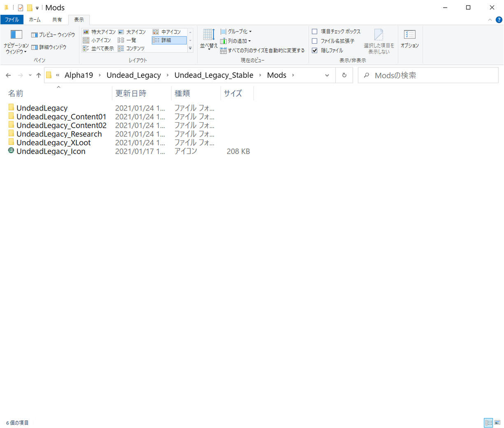This screenshot has height=428, width=504.
Task: Select the UndeadLegacy folder
Action: tap(42, 108)
